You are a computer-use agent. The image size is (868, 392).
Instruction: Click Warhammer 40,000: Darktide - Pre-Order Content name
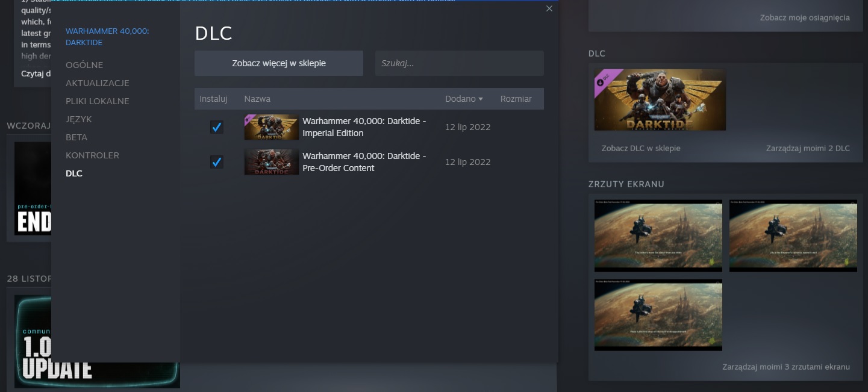pyautogui.click(x=364, y=162)
